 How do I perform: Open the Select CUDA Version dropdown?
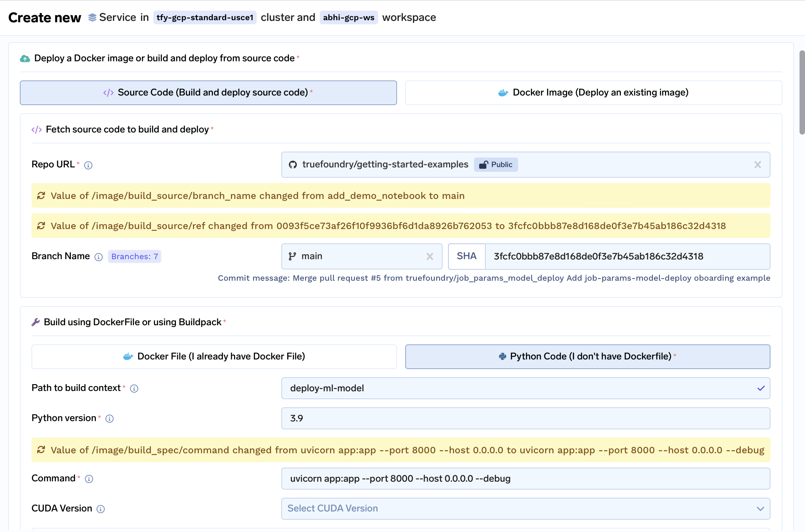click(525, 509)
